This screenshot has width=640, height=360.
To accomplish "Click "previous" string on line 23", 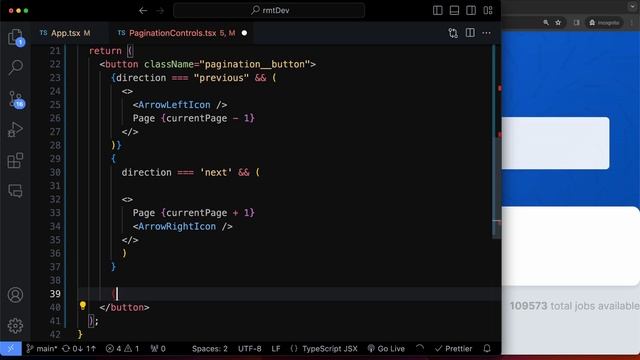I will point(221,78).
